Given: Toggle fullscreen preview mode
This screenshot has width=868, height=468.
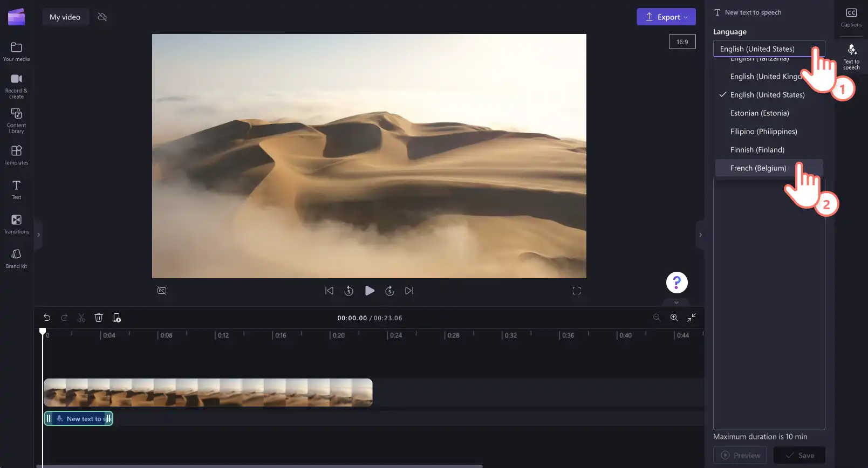Looking at the screenshot, I should coord(576,291).
